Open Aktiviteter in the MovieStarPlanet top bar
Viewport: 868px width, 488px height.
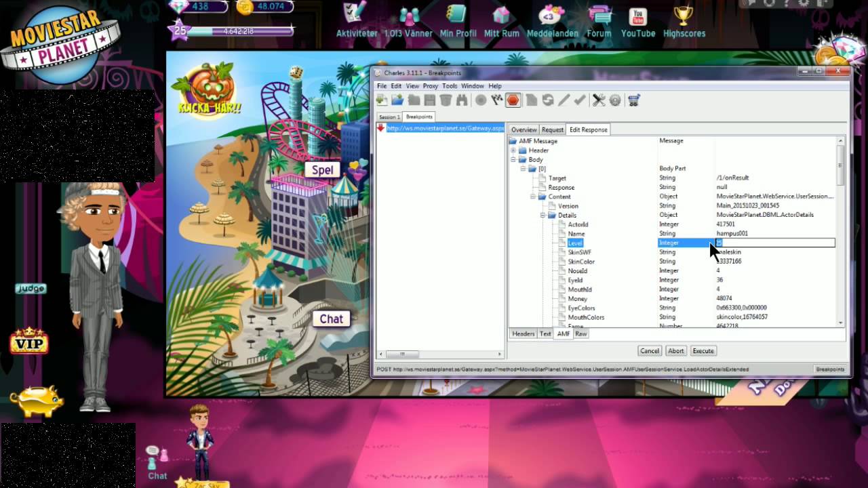pos(357,20)
